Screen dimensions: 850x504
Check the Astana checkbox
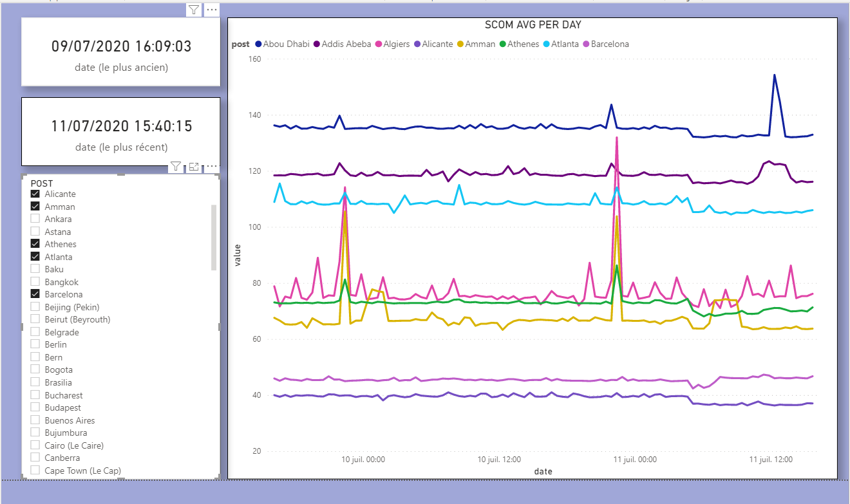[x=35, y=232]
